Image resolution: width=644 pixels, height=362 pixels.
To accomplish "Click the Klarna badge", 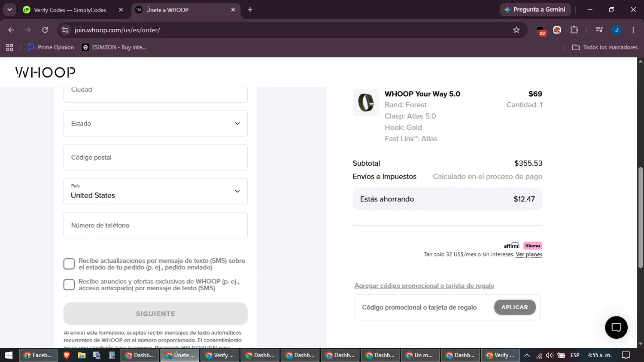I will pyautogui.click(x=532, y=246).
